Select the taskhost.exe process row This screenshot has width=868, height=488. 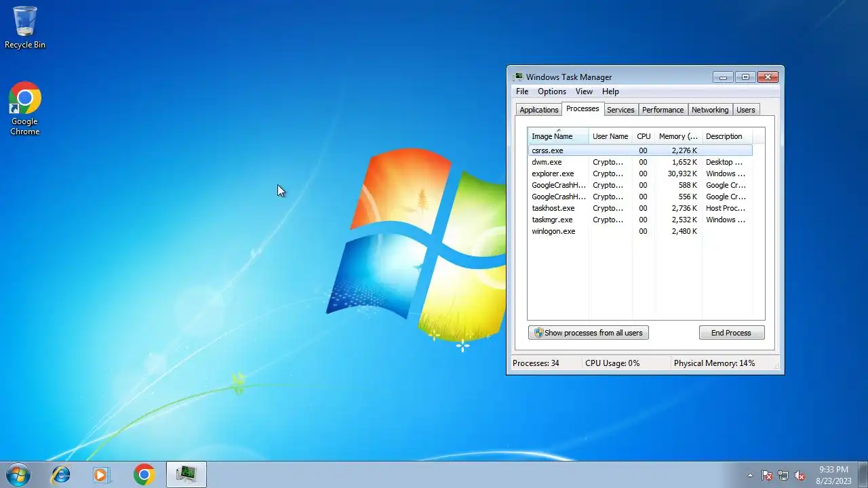[x=640, y=208]
